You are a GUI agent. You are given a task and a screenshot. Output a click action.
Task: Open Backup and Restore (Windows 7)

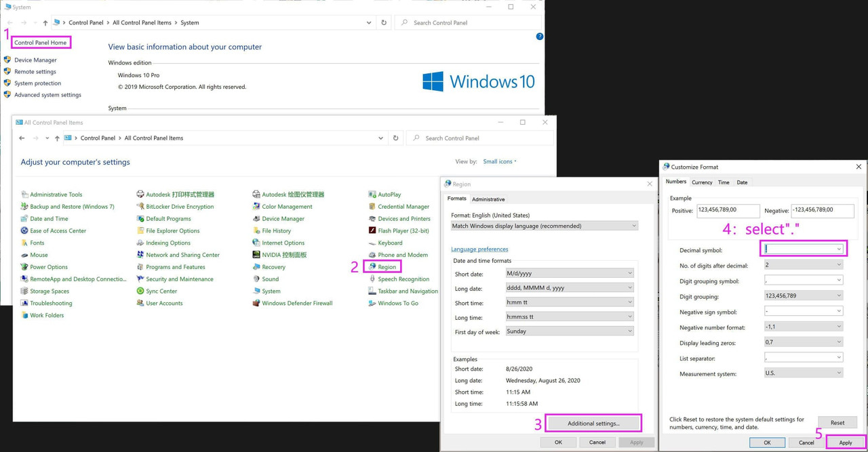coord(68,207)
